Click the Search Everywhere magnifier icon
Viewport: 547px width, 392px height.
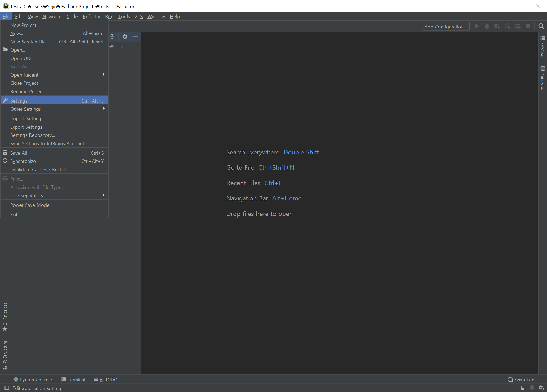(x=541, y=26)
